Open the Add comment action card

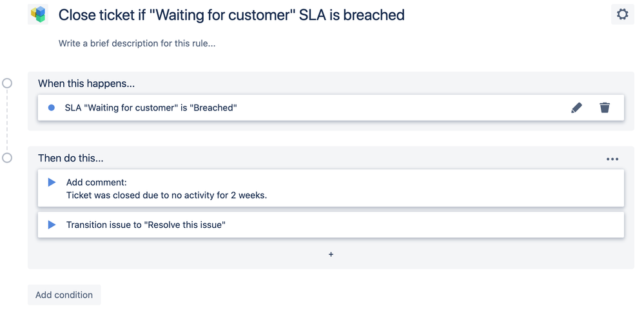tap(331, 188)
